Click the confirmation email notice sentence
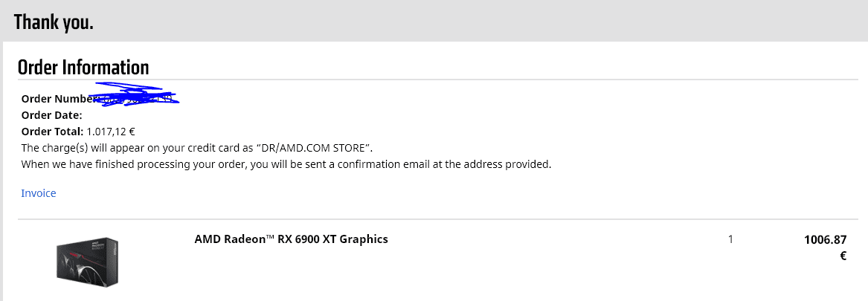Image resolution: width=868 pixels, height=301 pixels. 286,164
